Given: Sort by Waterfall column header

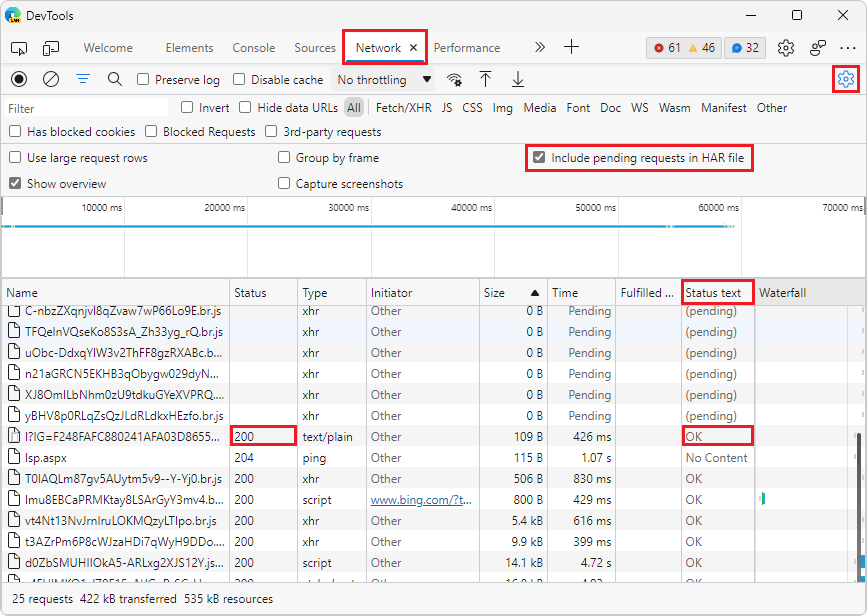Looking at the screenshot, I should click(810, 293).
